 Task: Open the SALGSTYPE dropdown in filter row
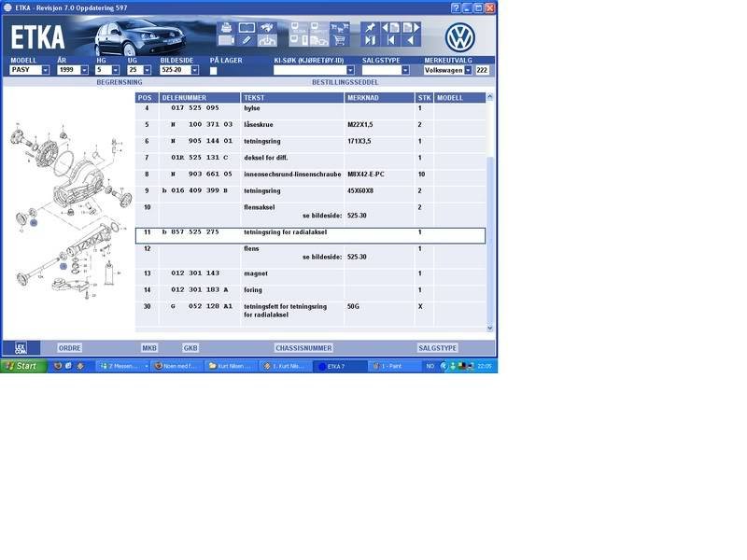point(405,70)
